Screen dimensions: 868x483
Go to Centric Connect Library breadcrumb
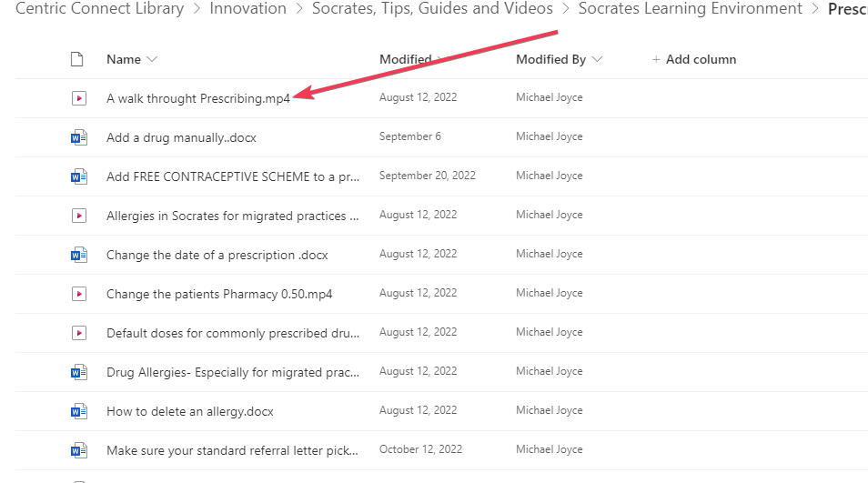[100, 8]
